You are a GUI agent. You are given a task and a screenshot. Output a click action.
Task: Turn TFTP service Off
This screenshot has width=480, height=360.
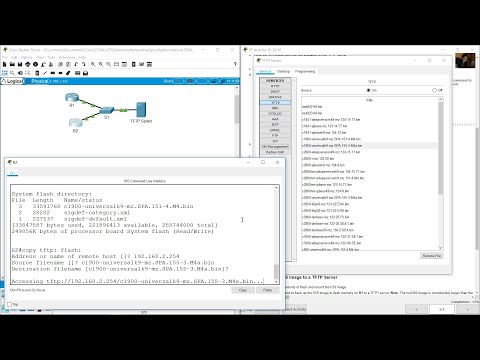click(x=434, y=90)
